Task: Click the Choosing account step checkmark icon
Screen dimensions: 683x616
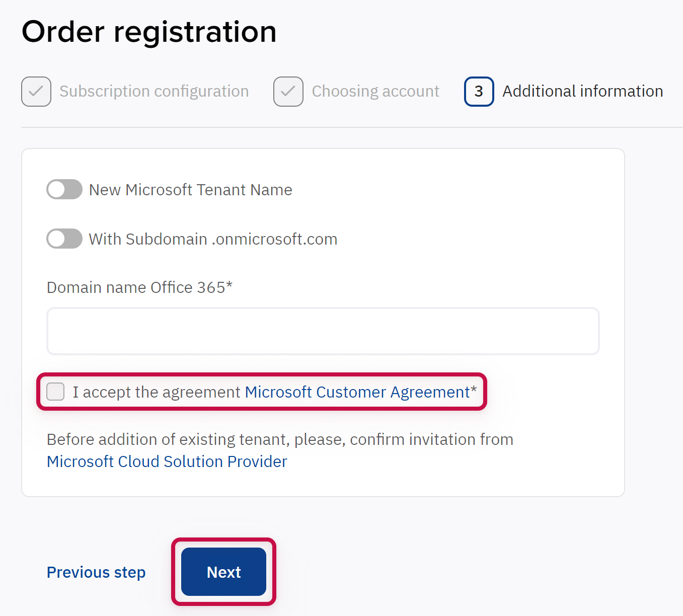Action: click(288, 92)
